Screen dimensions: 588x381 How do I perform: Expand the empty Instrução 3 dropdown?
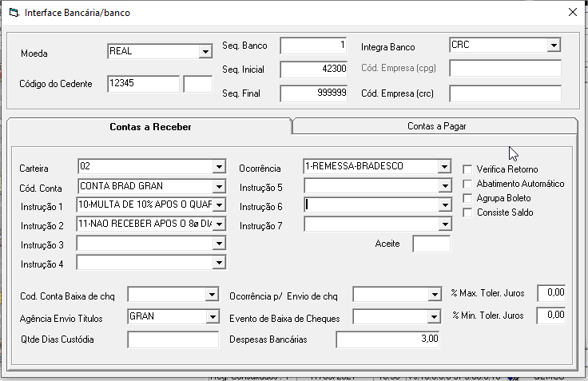click(219, 244)
